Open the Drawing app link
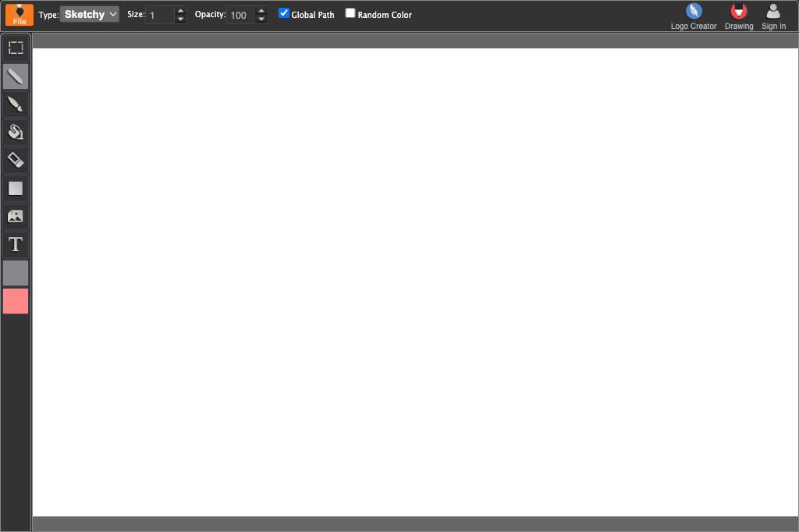The image size is (799, 532). (x=739, y=16)
